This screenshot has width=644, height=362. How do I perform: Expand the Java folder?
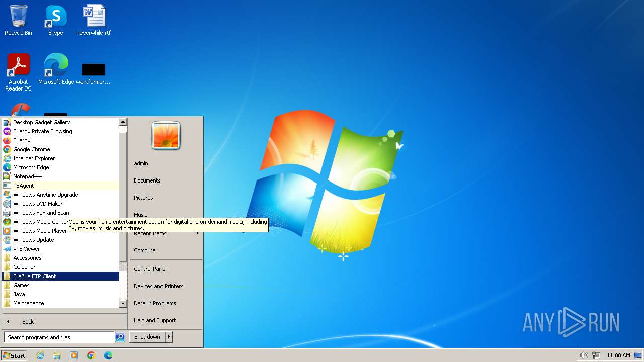[60, 294]
